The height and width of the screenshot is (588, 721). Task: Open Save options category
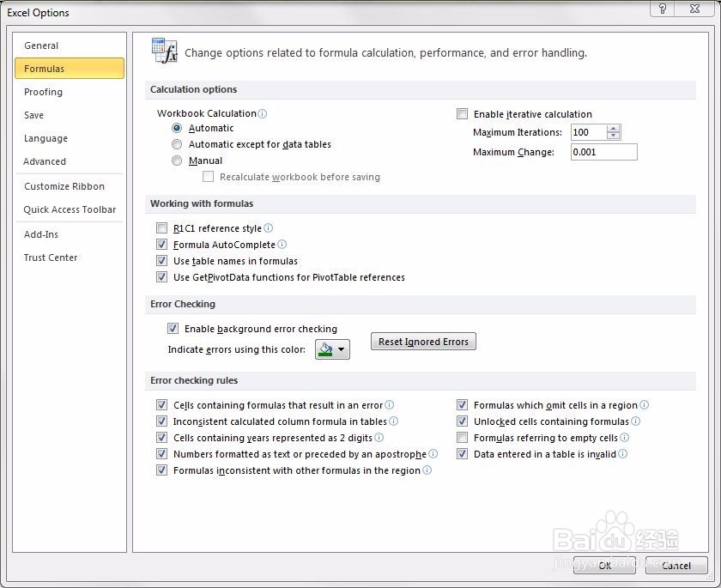tap(70, 115)
